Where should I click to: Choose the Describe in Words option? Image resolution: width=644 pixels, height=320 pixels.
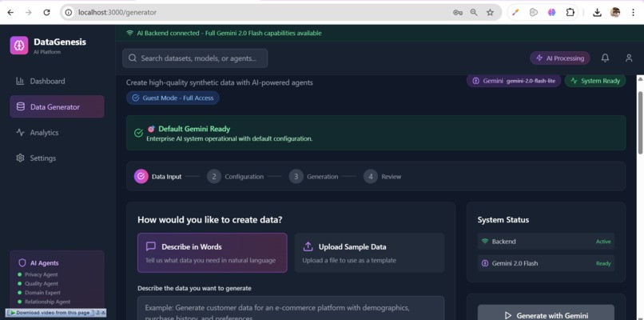coord(213,253)
